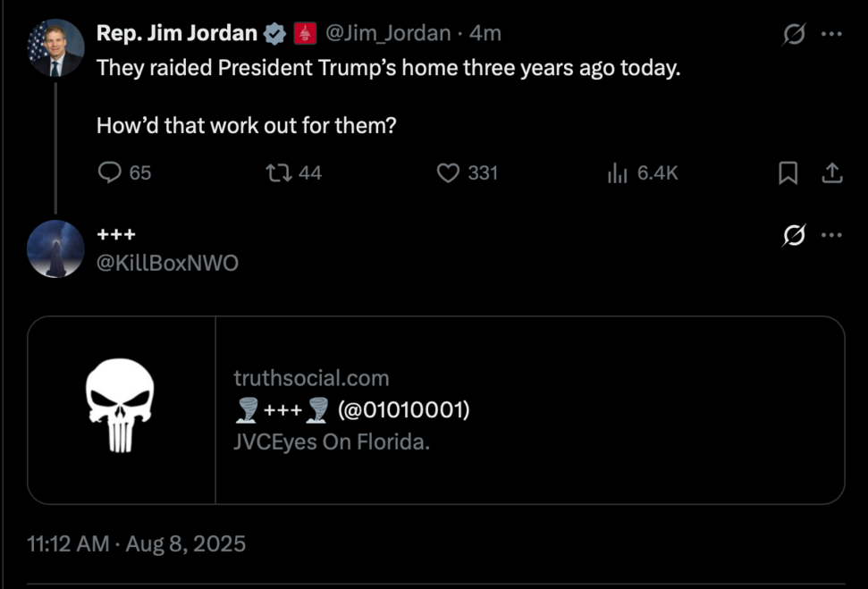Open the 4m timestamp link

click(485, 34)
